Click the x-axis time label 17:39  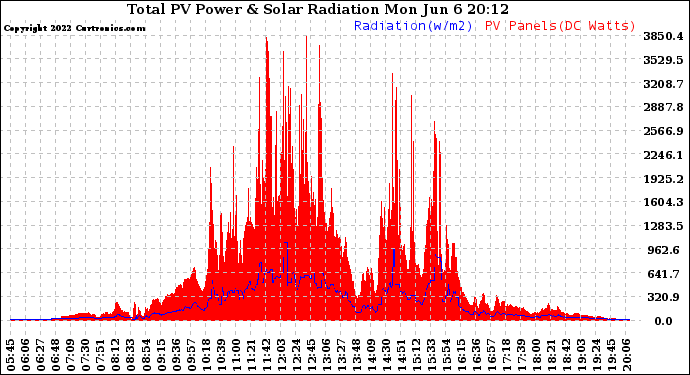(x=521, y=355)
